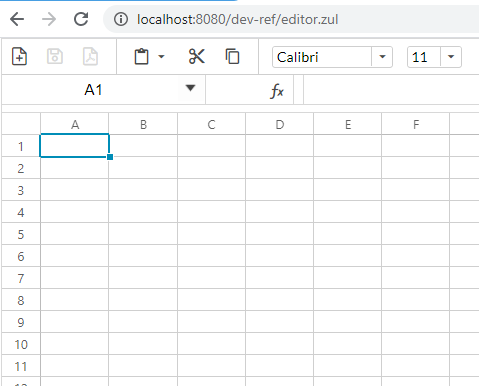Viewport: 479px width, 386px height.
Task: Select cell B2
Action: 143,168
